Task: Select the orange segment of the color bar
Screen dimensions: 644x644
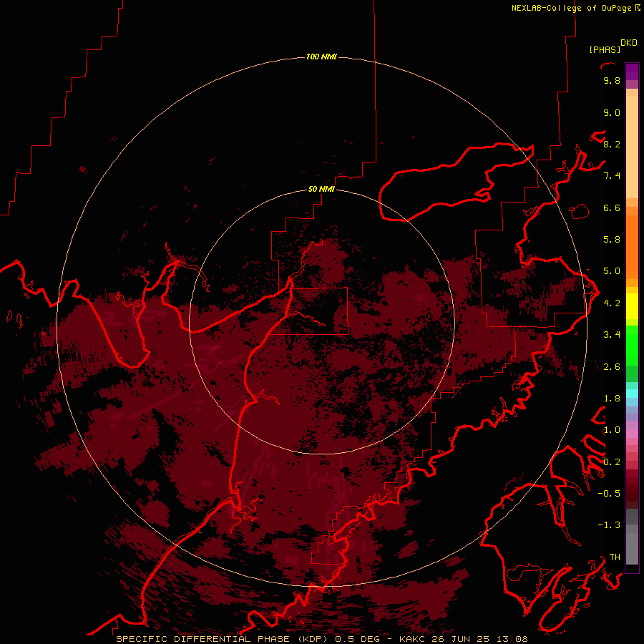Action: click(632, 247)
